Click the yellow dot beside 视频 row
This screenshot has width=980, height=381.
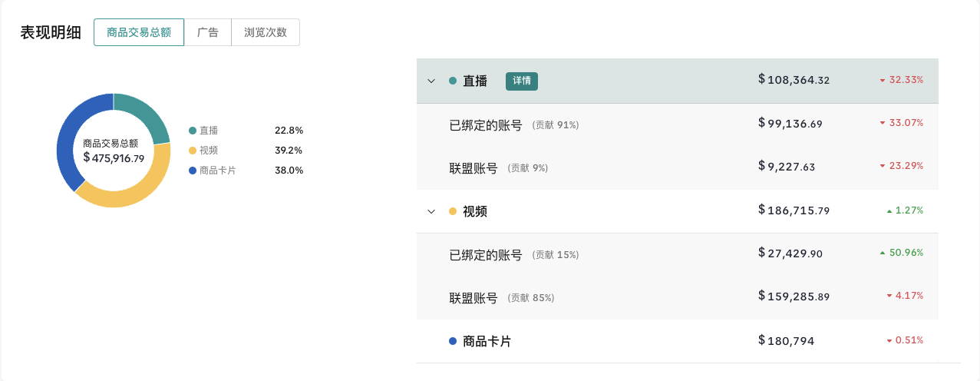453,211
